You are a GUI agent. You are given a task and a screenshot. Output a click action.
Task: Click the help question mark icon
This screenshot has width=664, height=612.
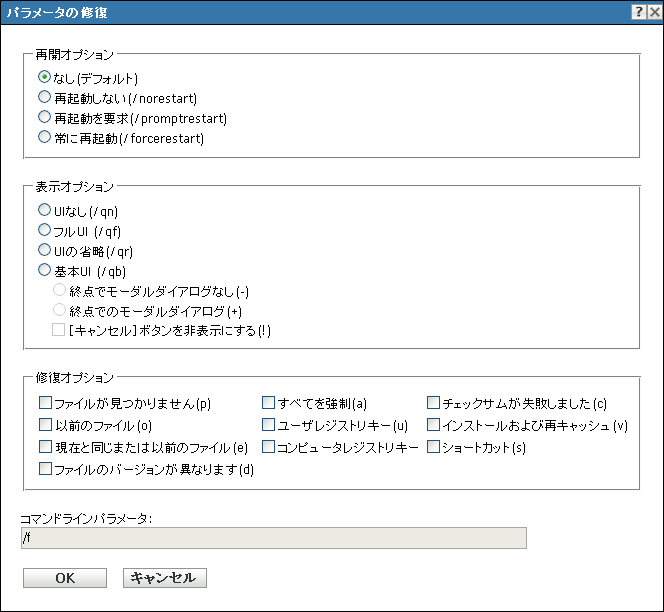(637, 12)
